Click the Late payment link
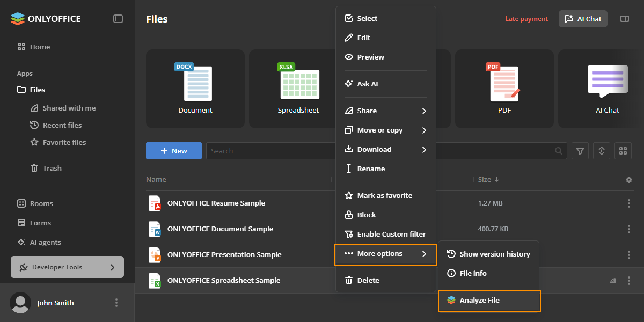644x322 pixels. [x=526, y=19]
